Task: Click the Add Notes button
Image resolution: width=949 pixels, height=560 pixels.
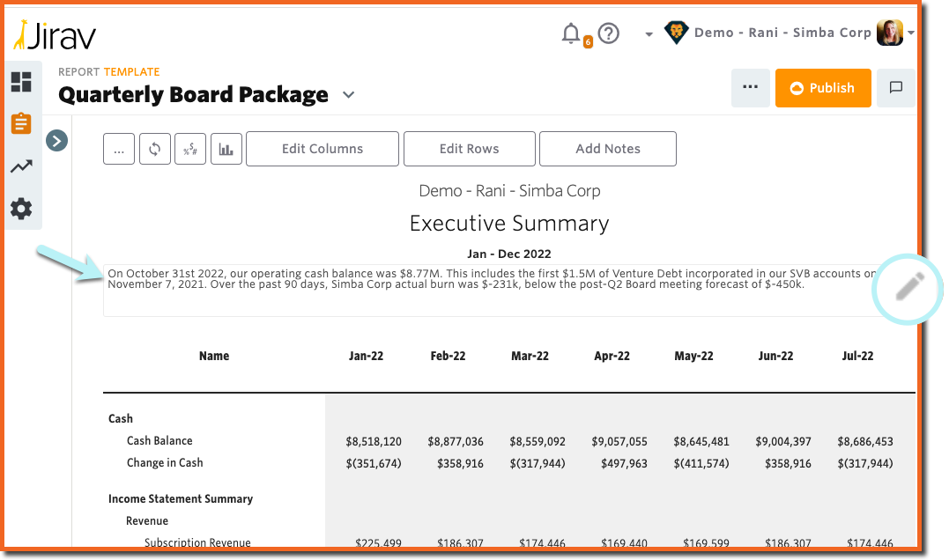Action: (608, 149)
